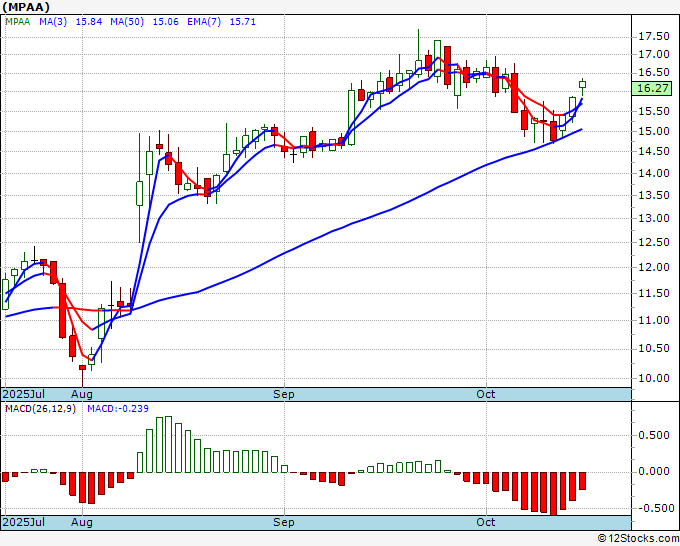
Task: Click the 10.50 price axis label
Action: 654,349
